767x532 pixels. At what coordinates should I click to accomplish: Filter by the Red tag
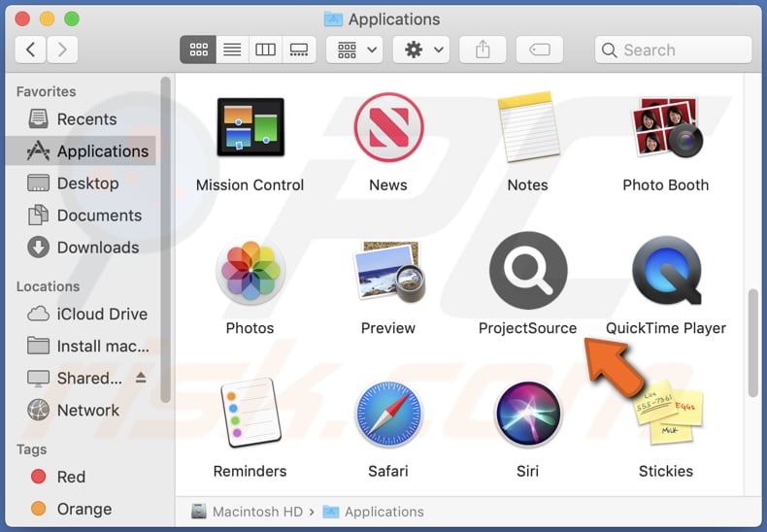[x=81, y=477]
